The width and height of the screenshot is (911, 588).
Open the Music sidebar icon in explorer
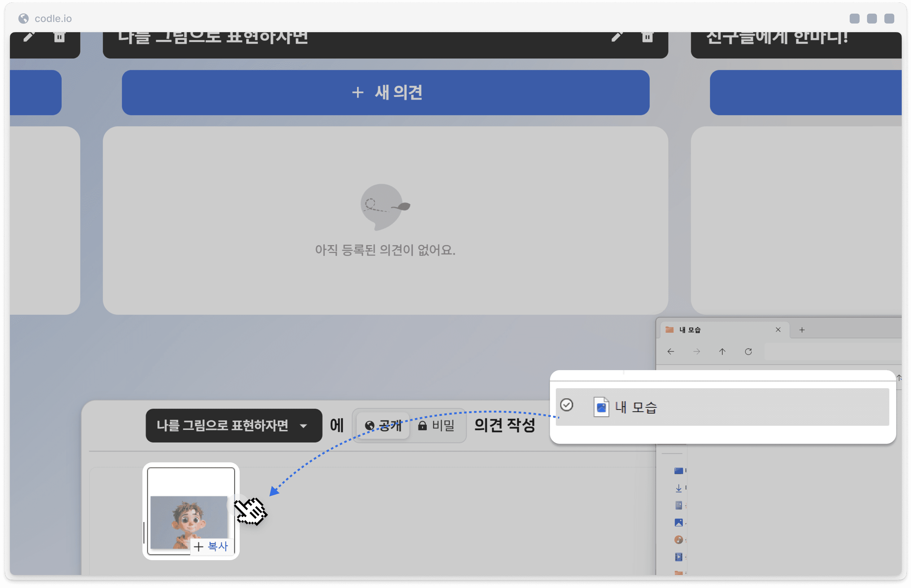coord(678,540)
